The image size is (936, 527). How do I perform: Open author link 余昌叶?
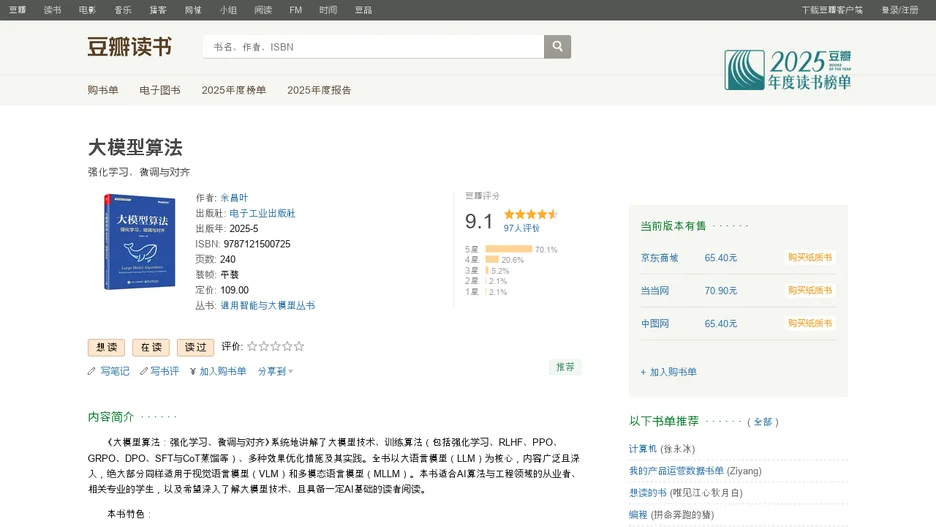pos(234,198)
